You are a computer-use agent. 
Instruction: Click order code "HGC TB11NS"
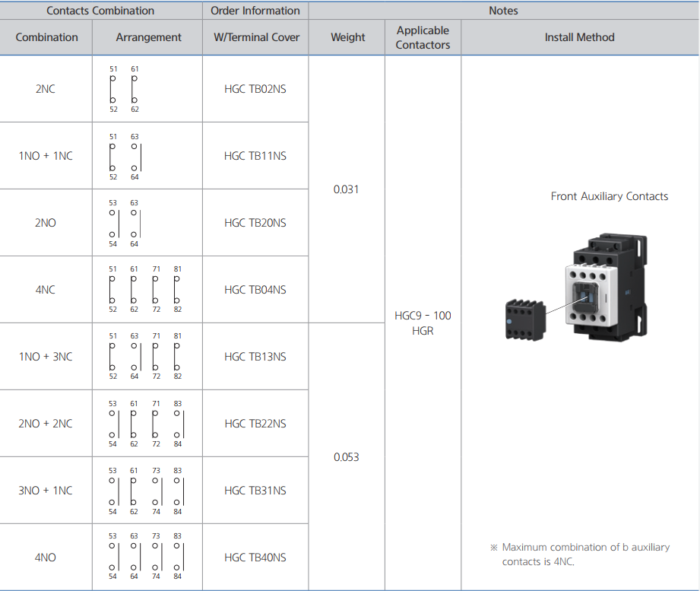(x=255, y=156)
